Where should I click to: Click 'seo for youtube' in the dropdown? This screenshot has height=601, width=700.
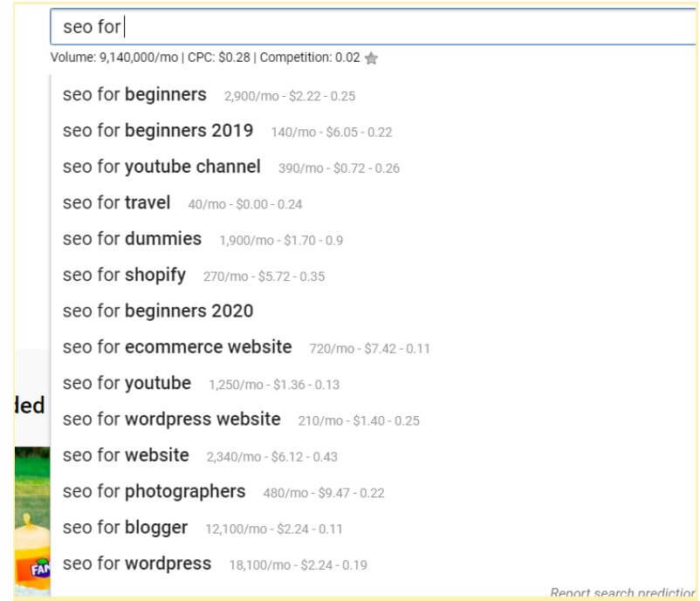[127, 383]
